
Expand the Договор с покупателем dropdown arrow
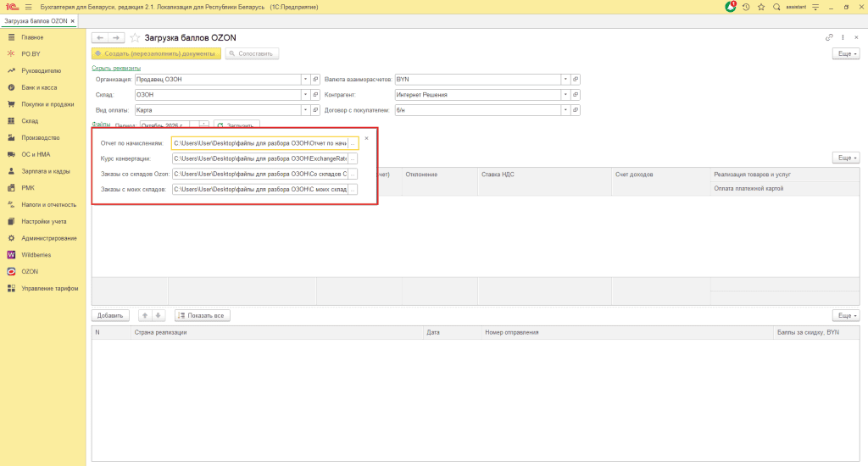(565, 110)
